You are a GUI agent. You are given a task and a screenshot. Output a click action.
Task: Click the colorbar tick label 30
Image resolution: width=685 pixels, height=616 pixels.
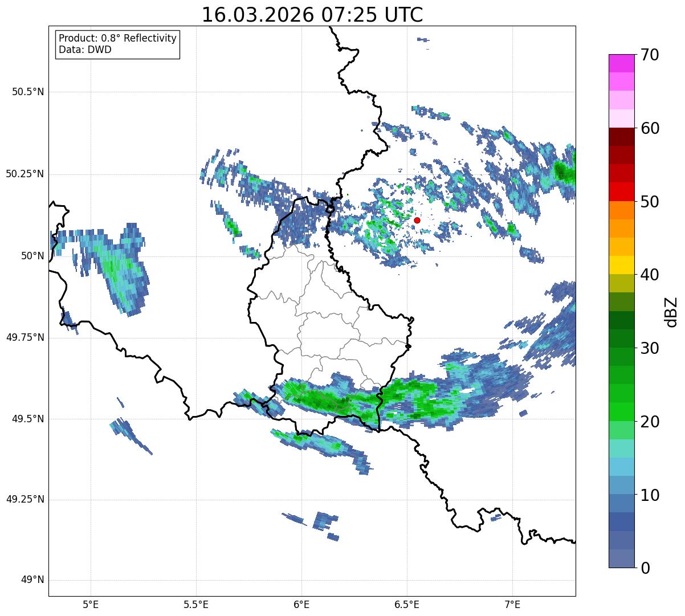[x=650, y=348]
